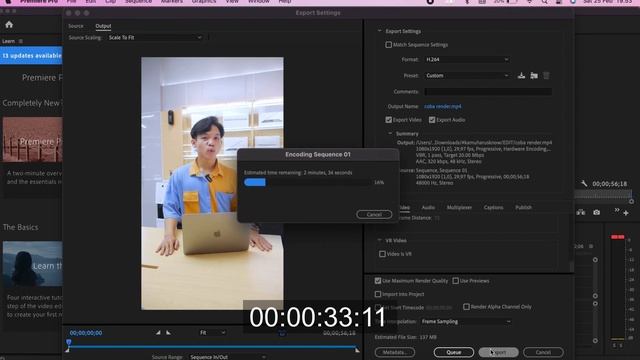Enable the Use Previews checkbox

click(456, 281)
